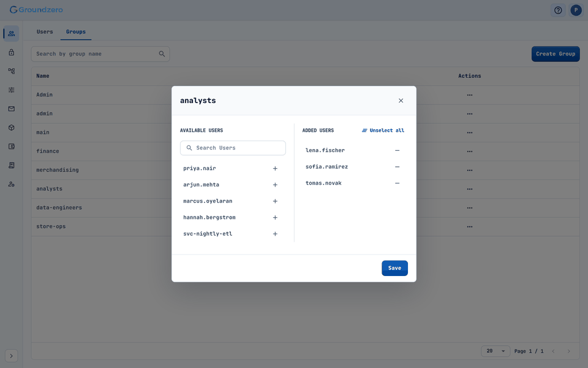Viewport: 588px width, 368px height.
Task: Close the analysts dialog
Action: click(401, 100)
